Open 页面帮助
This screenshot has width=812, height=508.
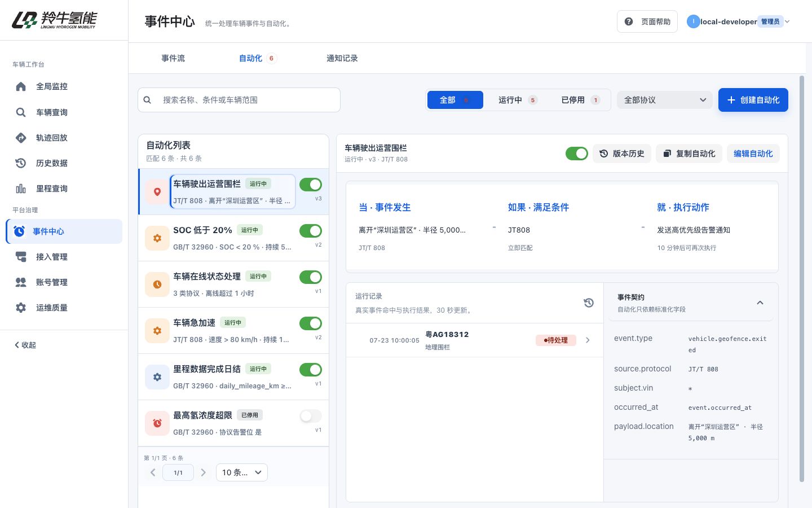[647, 21]
